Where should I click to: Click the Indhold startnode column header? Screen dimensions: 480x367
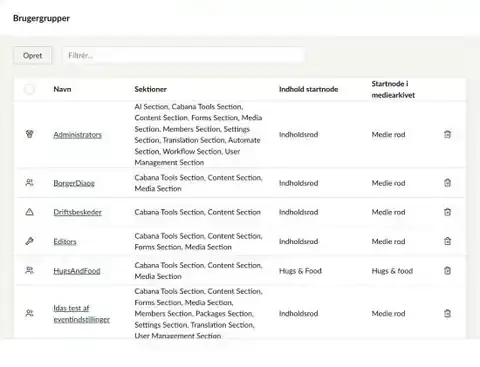tap(308, 89)
